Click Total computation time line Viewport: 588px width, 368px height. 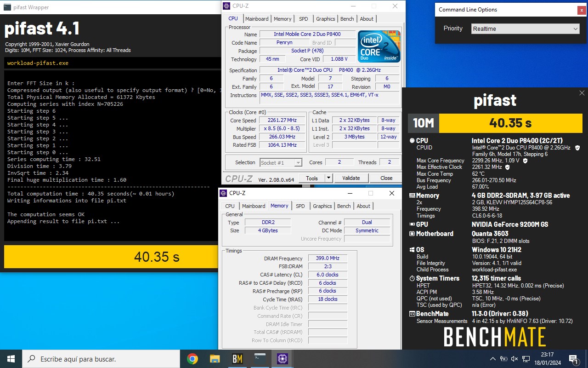[x=90, y=194]
